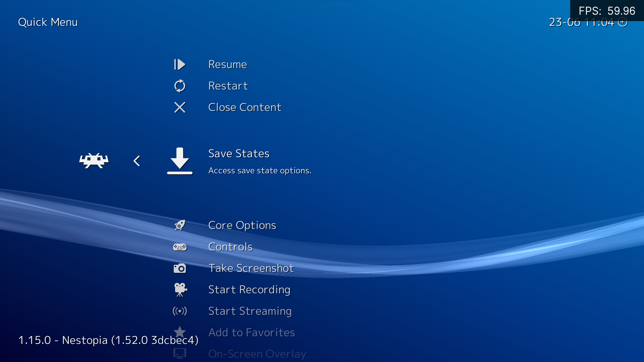Click the Add to Favorites star icon
Screen dimensions: 644x362
tap(180, 332)
